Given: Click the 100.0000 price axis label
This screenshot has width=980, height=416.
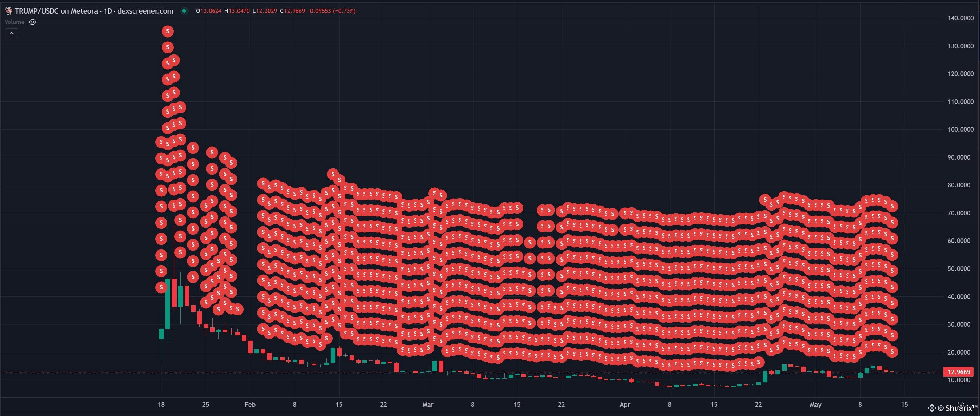Looking at the screenshot, I should [961, 129].
